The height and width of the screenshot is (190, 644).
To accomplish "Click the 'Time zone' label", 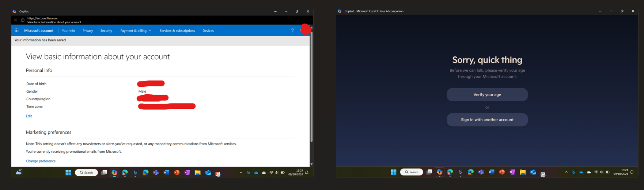I will [34, 107].
